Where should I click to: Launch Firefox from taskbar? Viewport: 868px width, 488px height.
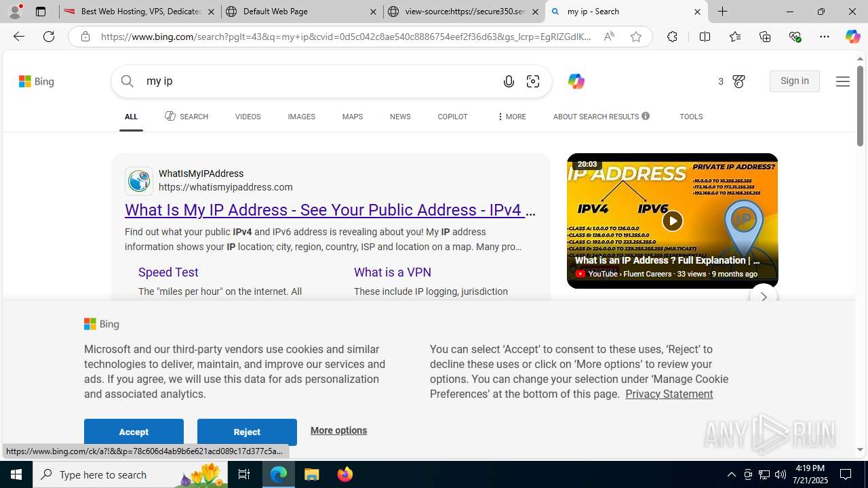click(344, 474)
